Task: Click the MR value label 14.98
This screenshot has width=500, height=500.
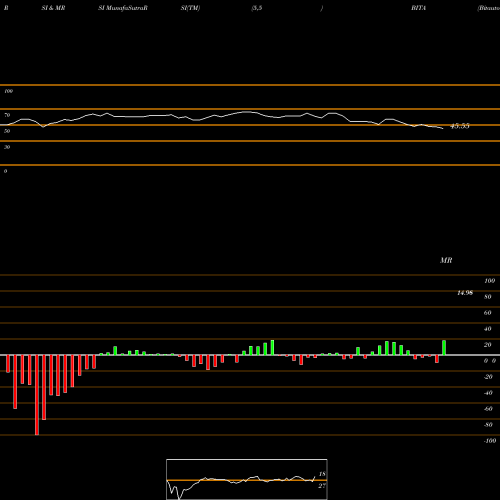Action: click(465, 293)
